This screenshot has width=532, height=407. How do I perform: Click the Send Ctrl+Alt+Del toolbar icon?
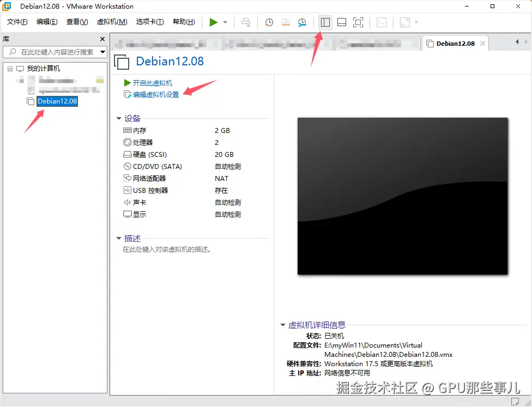click(x=247, y=22)
